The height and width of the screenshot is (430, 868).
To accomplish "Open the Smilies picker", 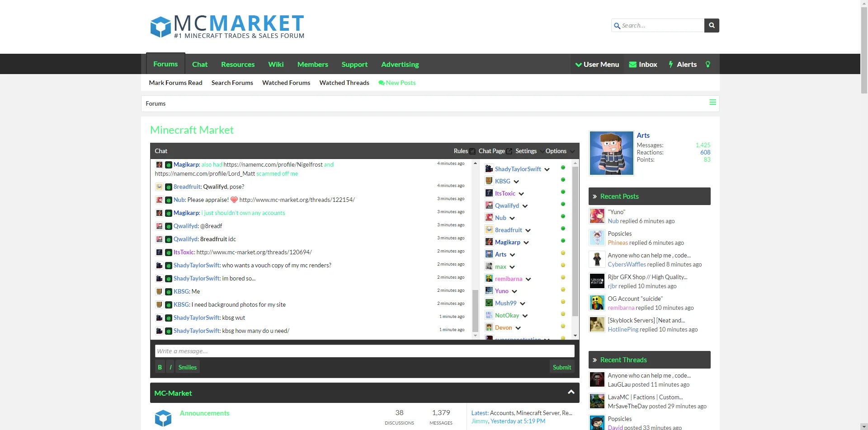I will [x=187, y=367].
